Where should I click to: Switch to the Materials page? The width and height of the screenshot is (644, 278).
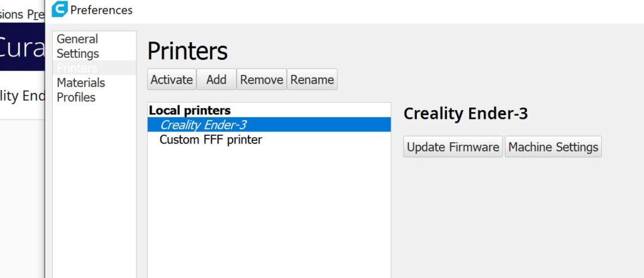pos(81,82)
